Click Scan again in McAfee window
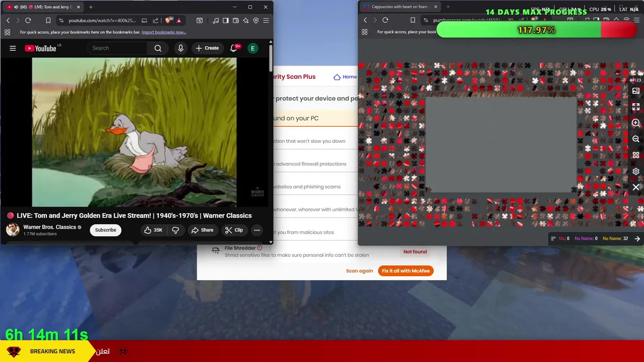This screenshot has width=644, height=362. [359, 270]
